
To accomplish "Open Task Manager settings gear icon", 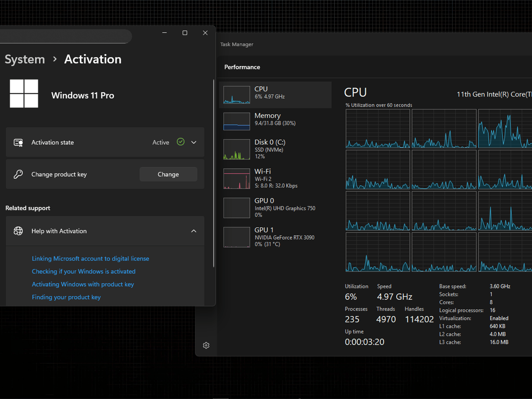I will click(x=206, y=345).
